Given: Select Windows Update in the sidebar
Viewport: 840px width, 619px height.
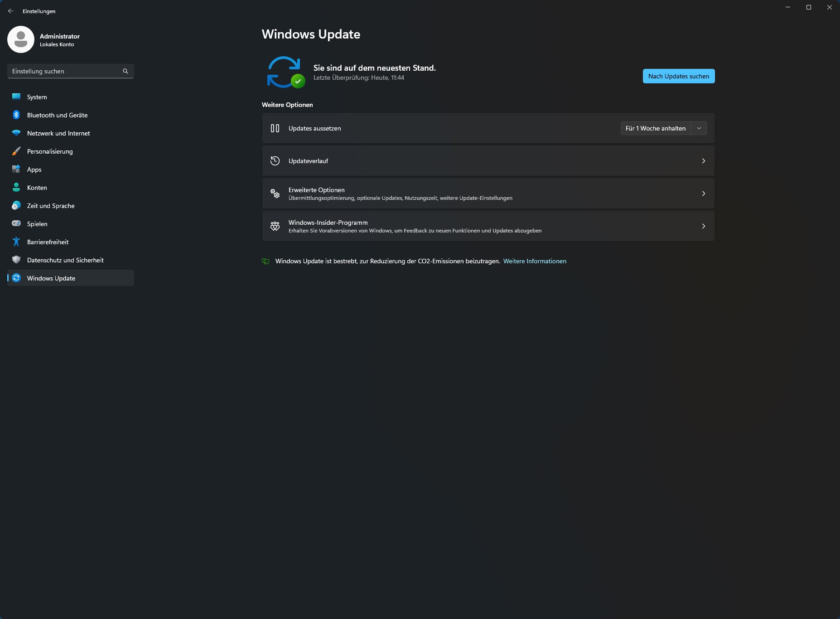Looking at the screenshot, I should coord(71,278).
